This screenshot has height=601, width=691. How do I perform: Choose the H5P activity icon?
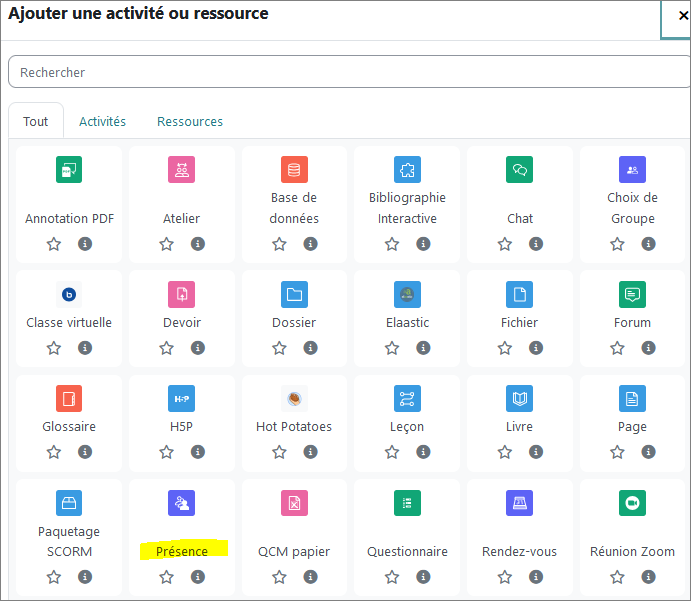click(181, 398)
